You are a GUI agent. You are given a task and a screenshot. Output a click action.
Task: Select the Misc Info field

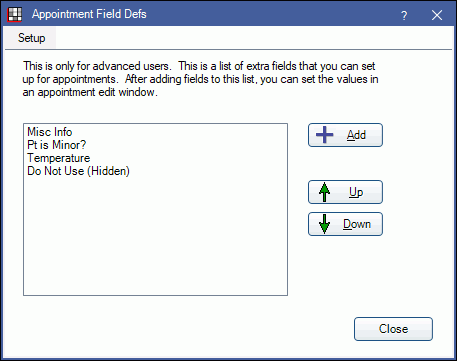[50, 132]
